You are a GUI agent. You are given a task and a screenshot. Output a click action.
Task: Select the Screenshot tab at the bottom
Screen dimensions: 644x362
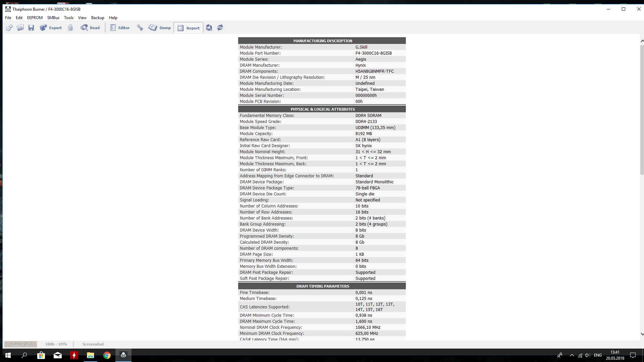click(x=93, y=344)
